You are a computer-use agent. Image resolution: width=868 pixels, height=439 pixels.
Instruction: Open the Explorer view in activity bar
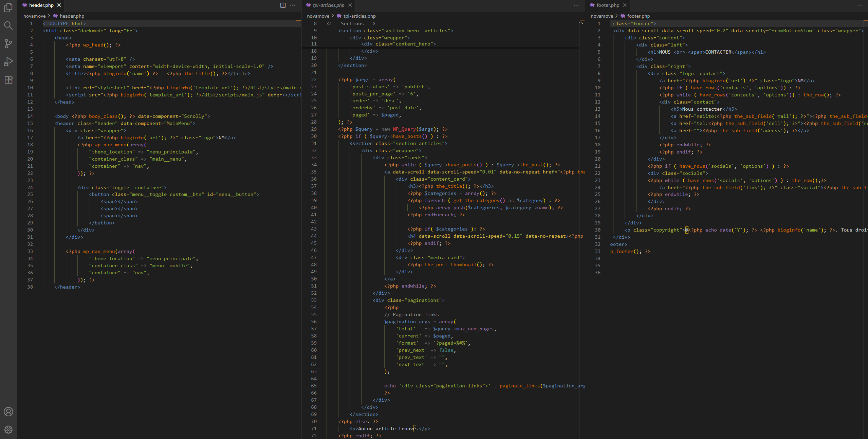pos(8,7)
